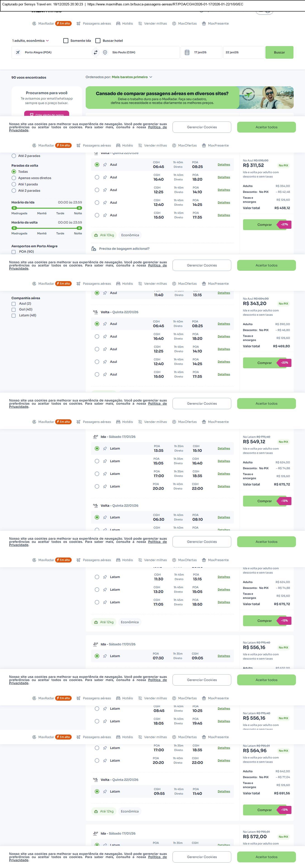Screen dimensions: 305x868
Task: Swap origin and destination airports
Action: coord(95,53)
